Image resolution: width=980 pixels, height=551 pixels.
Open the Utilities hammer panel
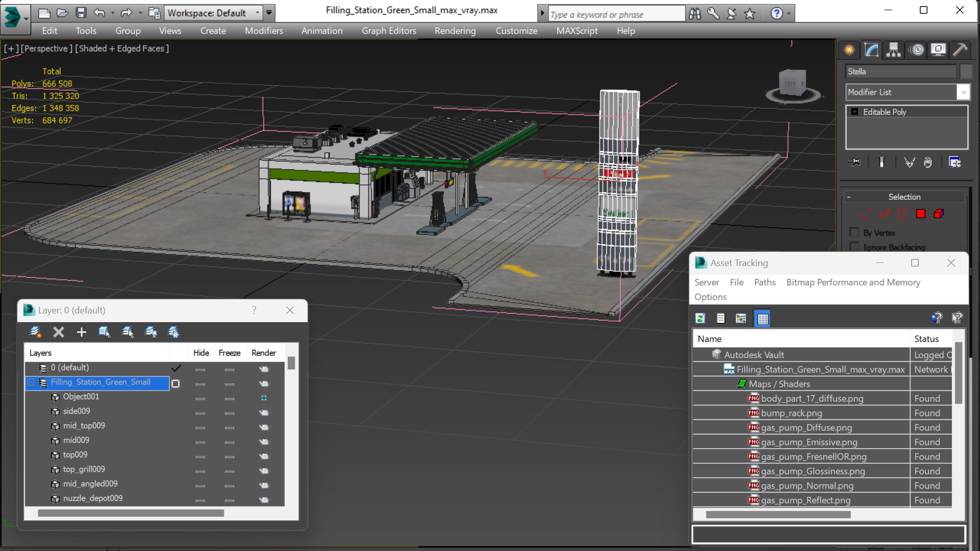coord(960,49)
